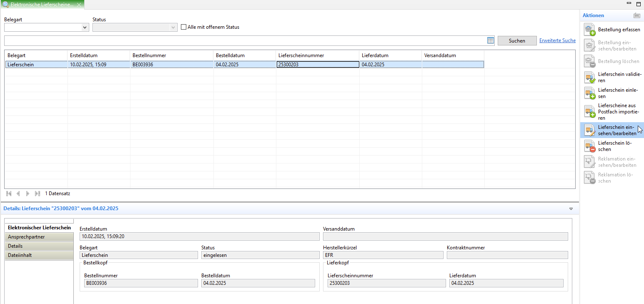644x304 pixels.
Task: Click the Bestellung erfassen icon
Action: click(590, 30)
